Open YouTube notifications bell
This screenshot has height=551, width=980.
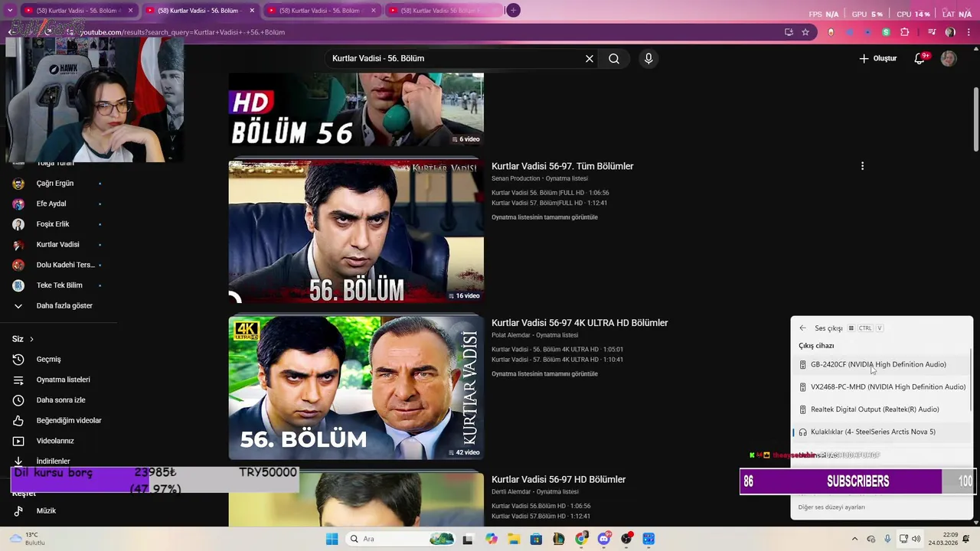pos(920,58)
